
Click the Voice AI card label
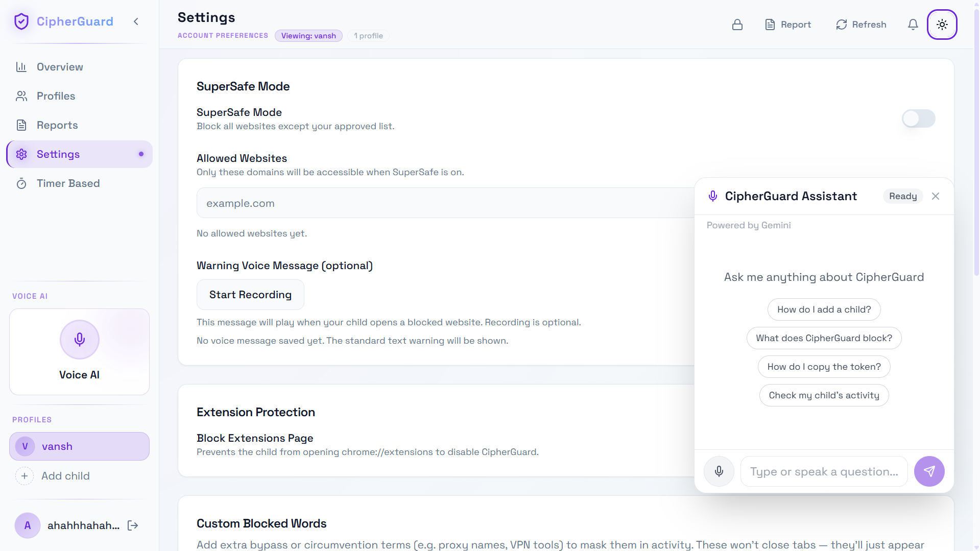pyautogui.click(x=80, y=375)
